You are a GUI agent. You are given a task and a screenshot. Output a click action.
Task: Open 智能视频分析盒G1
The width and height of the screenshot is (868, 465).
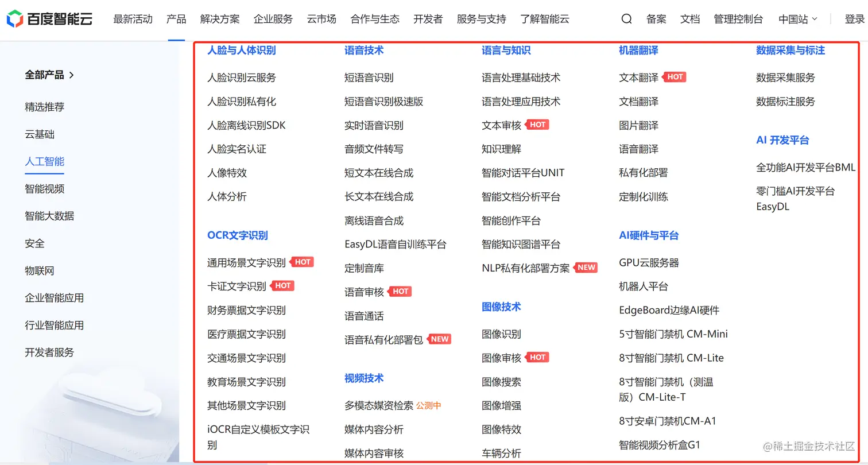tap(660, 445)
